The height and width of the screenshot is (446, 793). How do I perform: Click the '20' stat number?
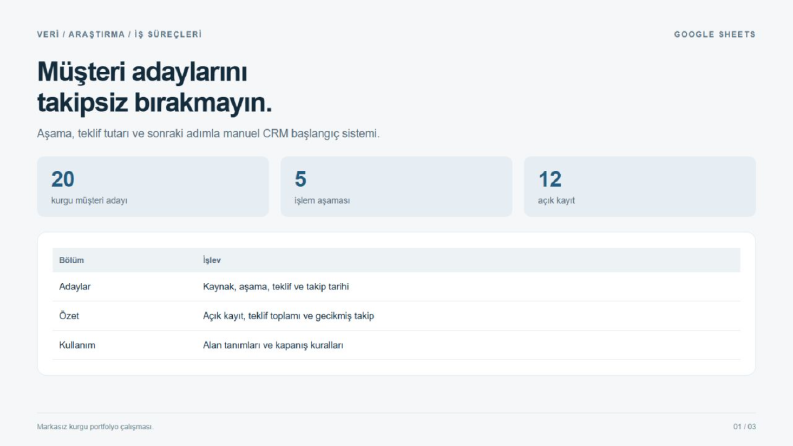(x=63, y=179)
